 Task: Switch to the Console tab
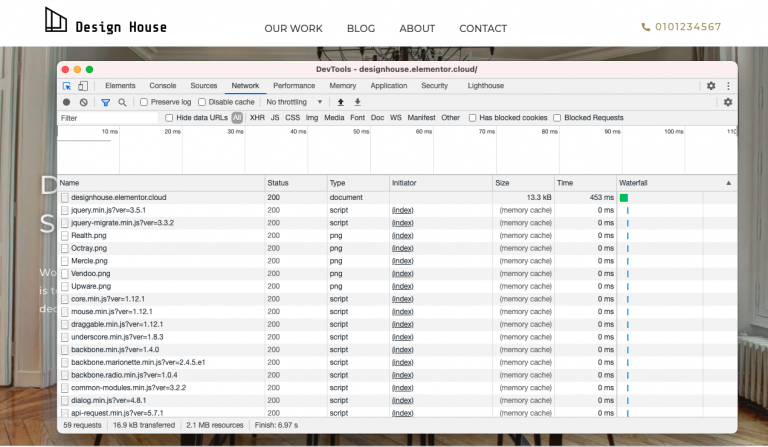point(162,86)
